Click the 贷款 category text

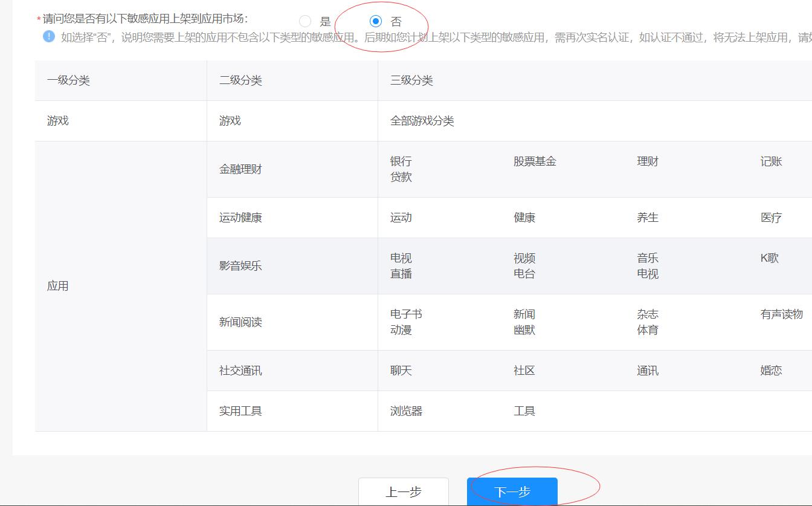tap(401, 177)
